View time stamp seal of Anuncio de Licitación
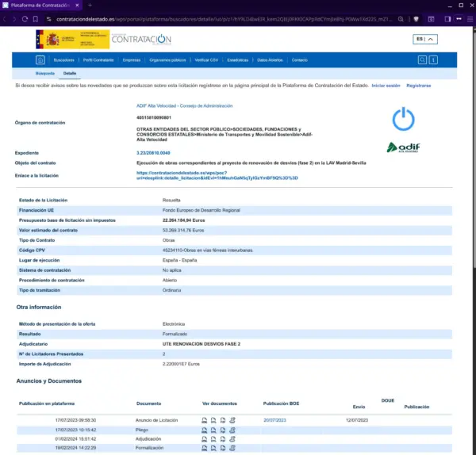 point(232,420)
